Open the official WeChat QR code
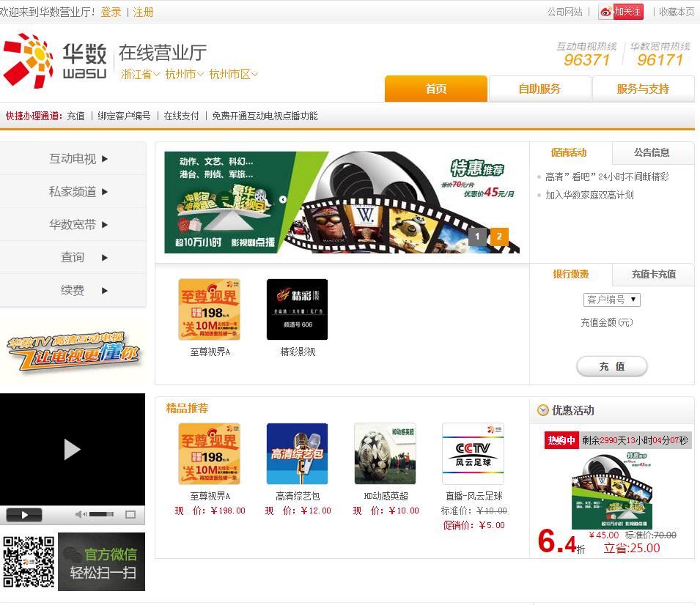 point(29,562)
